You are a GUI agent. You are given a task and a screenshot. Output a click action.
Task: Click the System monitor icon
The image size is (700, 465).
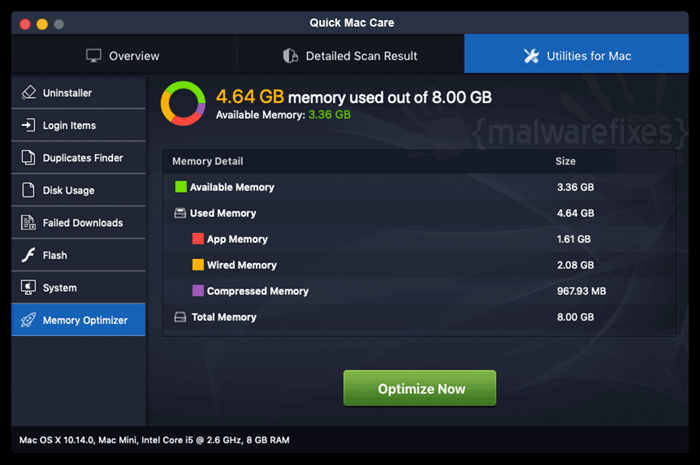[x=29, y=288]
